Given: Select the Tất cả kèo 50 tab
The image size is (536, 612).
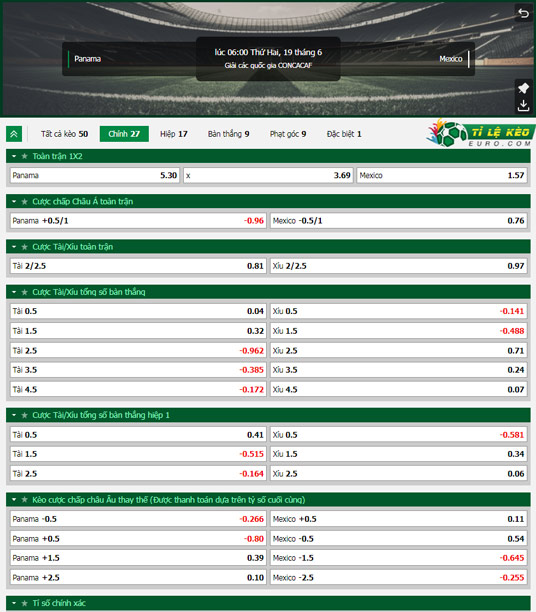Looking at the screenshot, I should [x=64, y=134].
